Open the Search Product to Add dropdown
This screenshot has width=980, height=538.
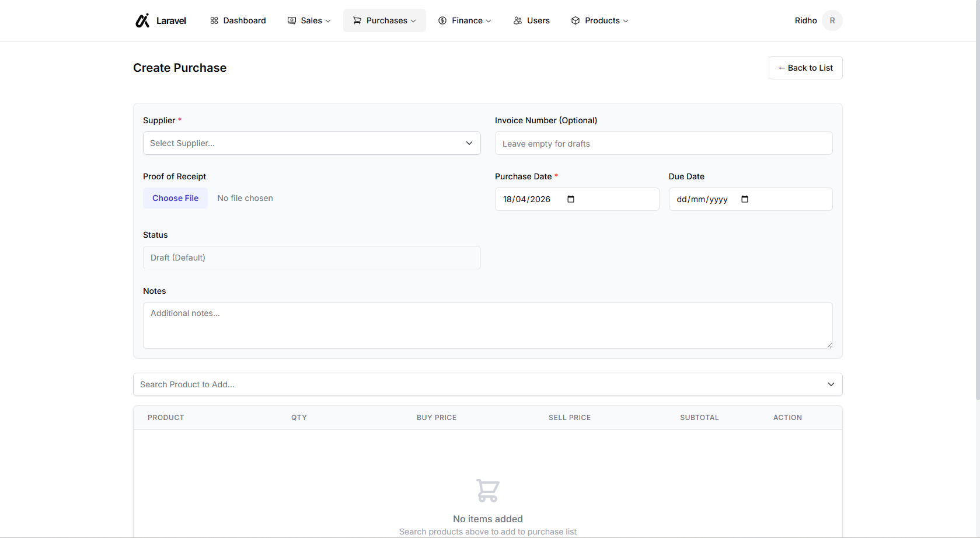(488, 384)
